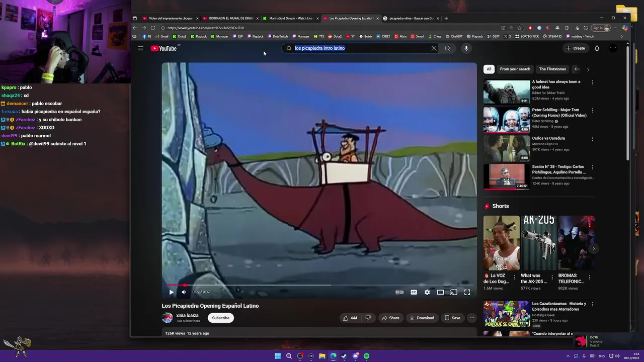Open the ChatGPT bookmark

(454, 36)
